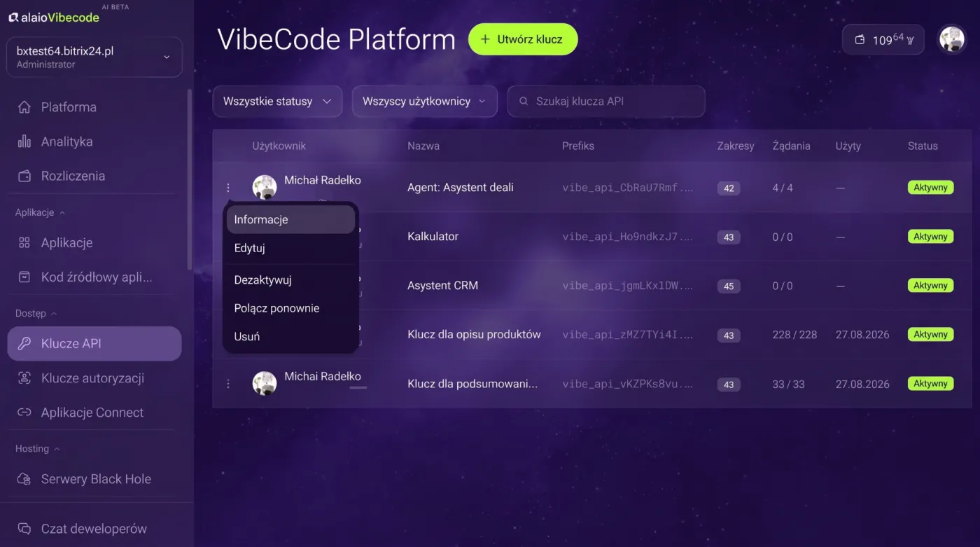This screenshot has width=980, height=547.
Task: Click the Zakresy badge 45 for Asystent CRM
Action: tap(729, 286)
